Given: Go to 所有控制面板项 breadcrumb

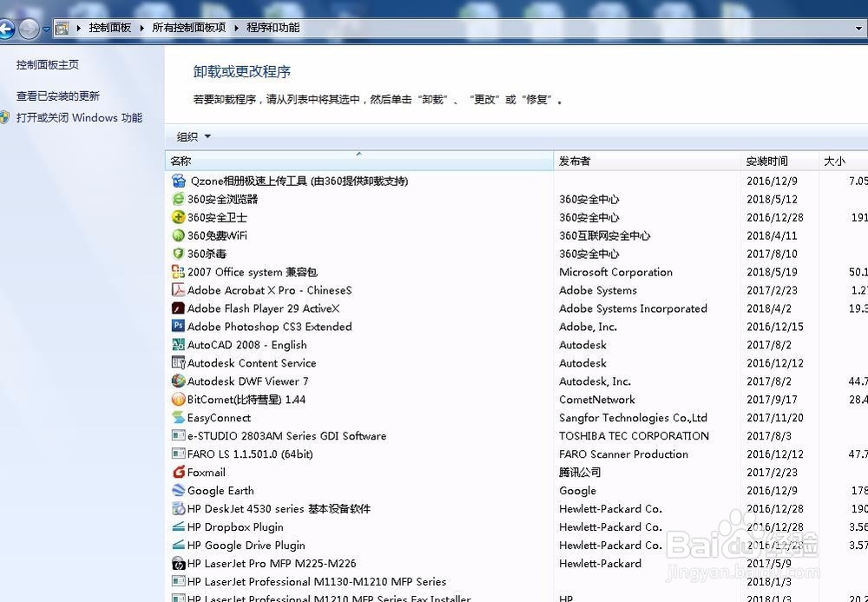Looking at the screenshot, I should pos(188,28).
